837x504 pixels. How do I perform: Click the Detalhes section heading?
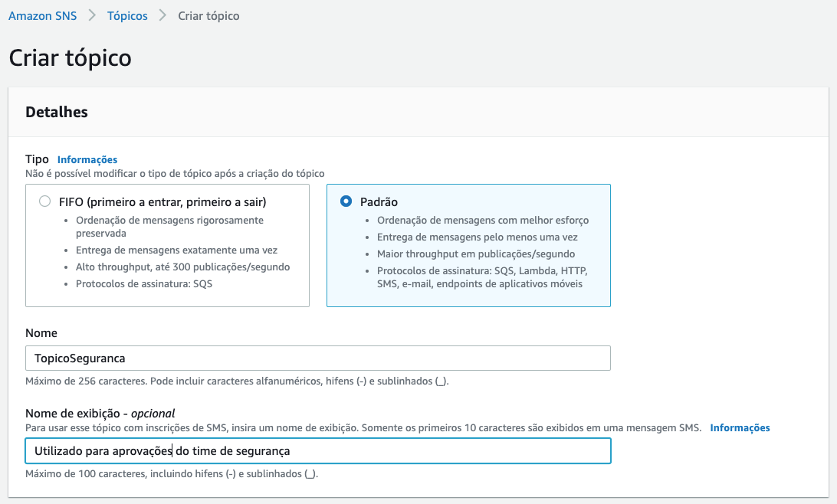coord(57,112)
